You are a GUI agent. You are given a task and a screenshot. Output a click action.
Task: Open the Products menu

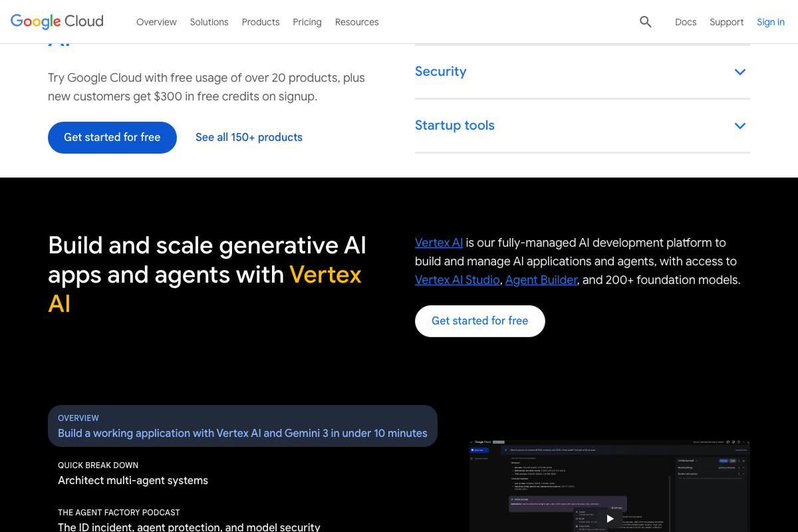point(261,22)
